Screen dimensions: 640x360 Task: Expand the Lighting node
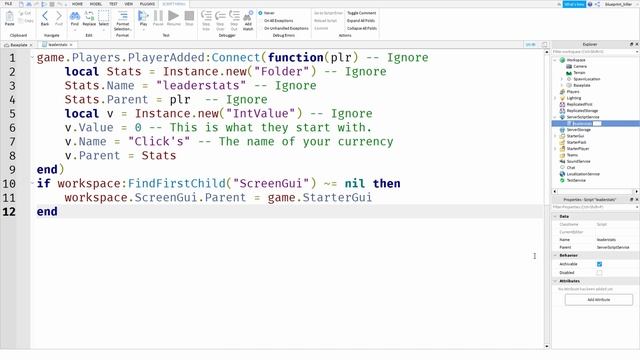click(x=555, y=98)
